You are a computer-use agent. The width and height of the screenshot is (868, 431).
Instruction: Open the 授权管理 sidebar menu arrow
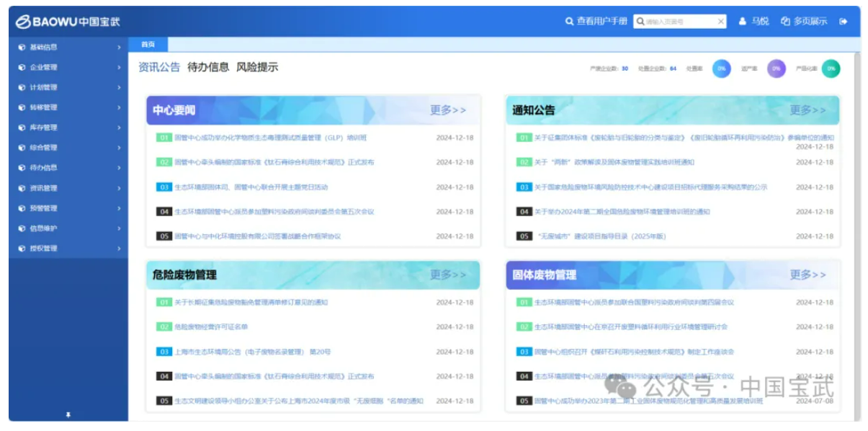(x=119, y=249)
